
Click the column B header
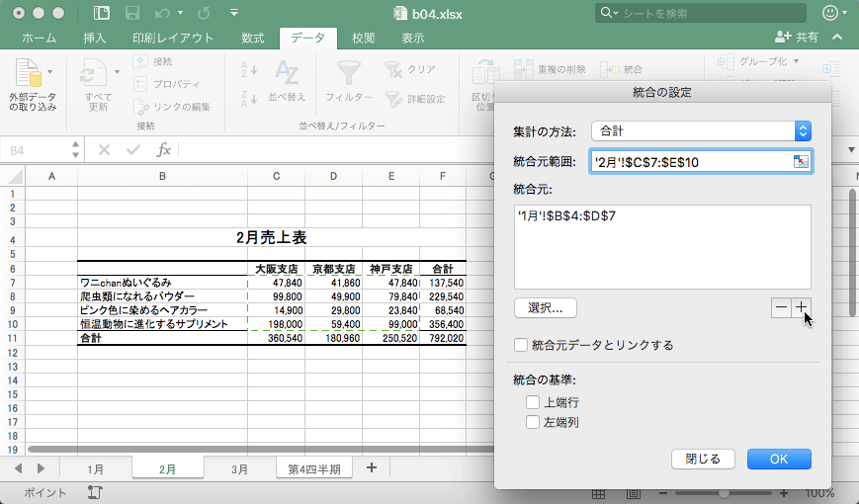162,176
